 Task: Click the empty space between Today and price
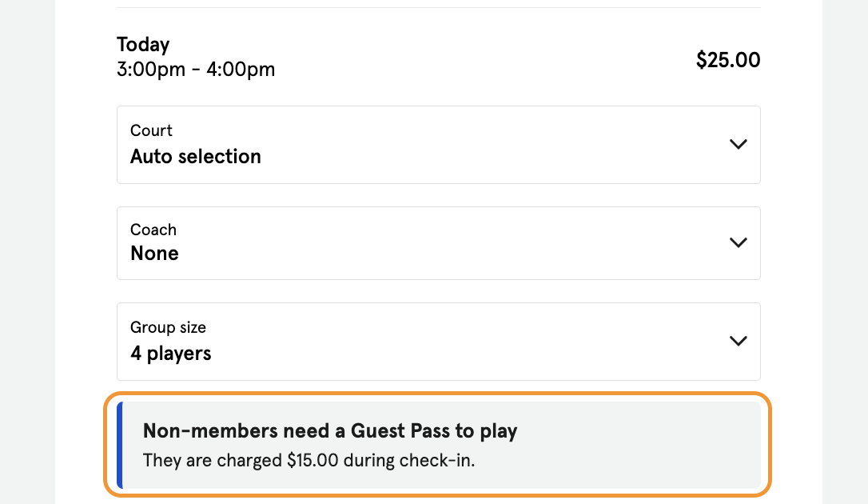point(480,58)
